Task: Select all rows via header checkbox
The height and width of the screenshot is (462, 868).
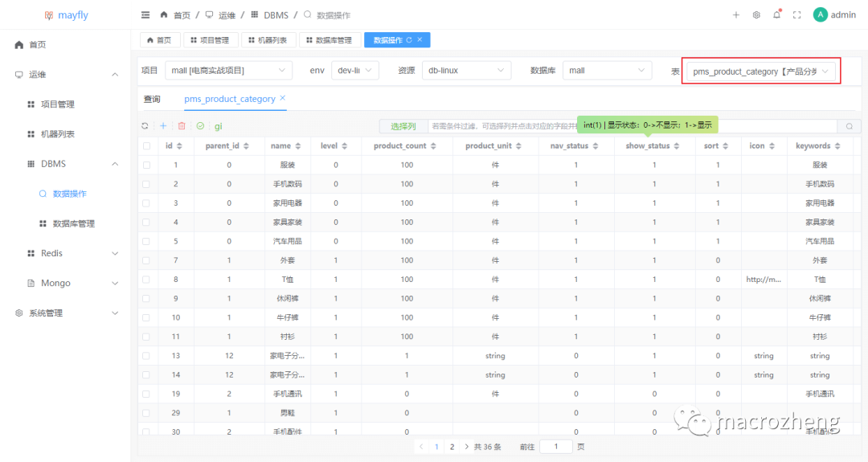Action: tap(146, 146)
